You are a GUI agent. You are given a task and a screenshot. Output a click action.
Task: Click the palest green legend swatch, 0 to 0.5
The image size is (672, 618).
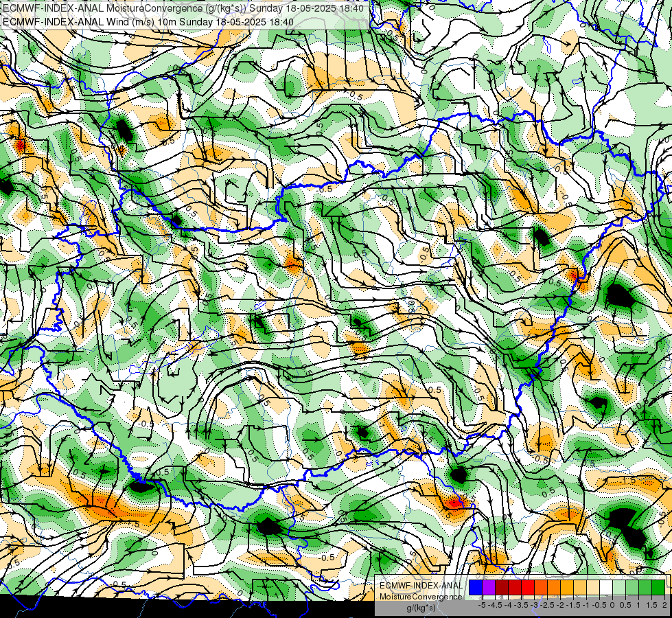click(x=619, y=587)
